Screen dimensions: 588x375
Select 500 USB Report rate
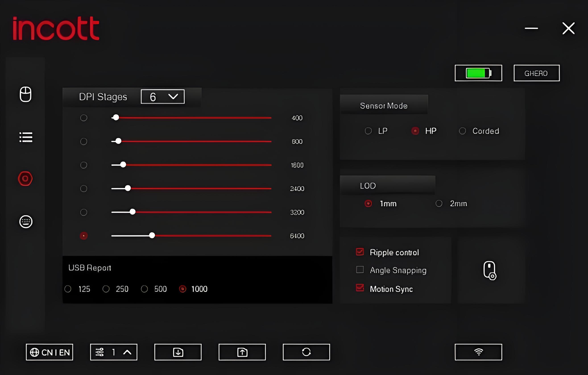coord(144,289)
